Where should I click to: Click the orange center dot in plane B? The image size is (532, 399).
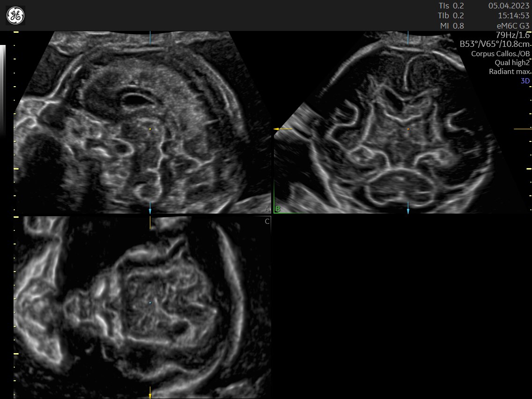coord(408,129)
